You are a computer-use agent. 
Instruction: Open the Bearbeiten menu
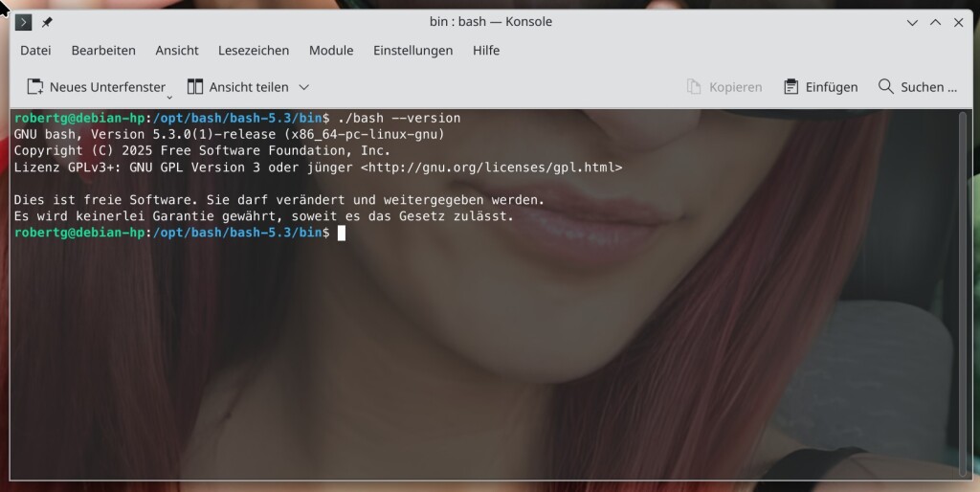pos(103,51)
